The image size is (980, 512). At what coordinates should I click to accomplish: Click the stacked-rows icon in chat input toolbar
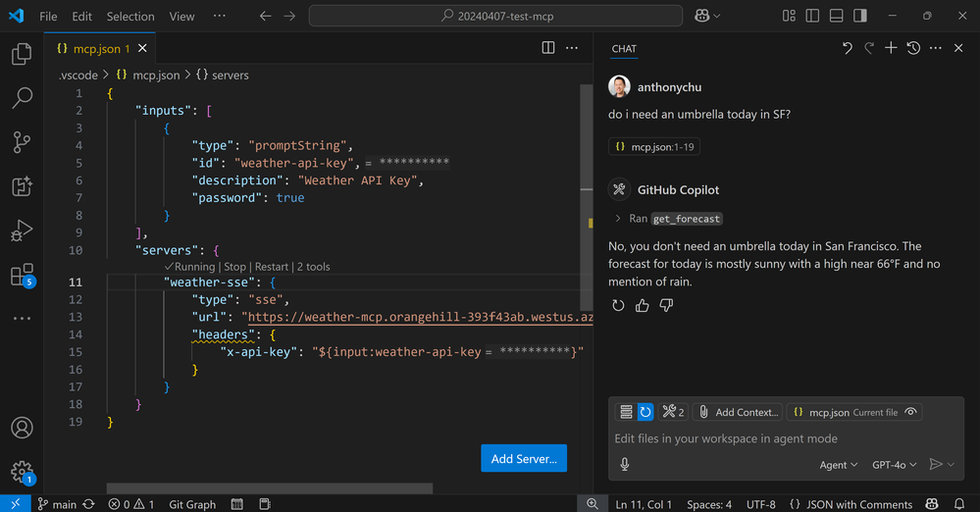pos(626,412)
